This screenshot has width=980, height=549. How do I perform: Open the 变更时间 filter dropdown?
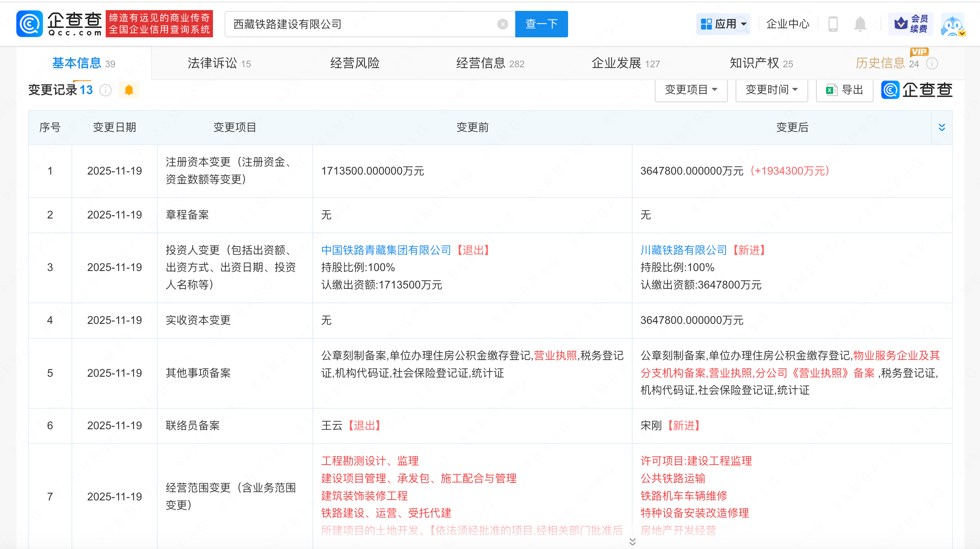pos(771,90)
